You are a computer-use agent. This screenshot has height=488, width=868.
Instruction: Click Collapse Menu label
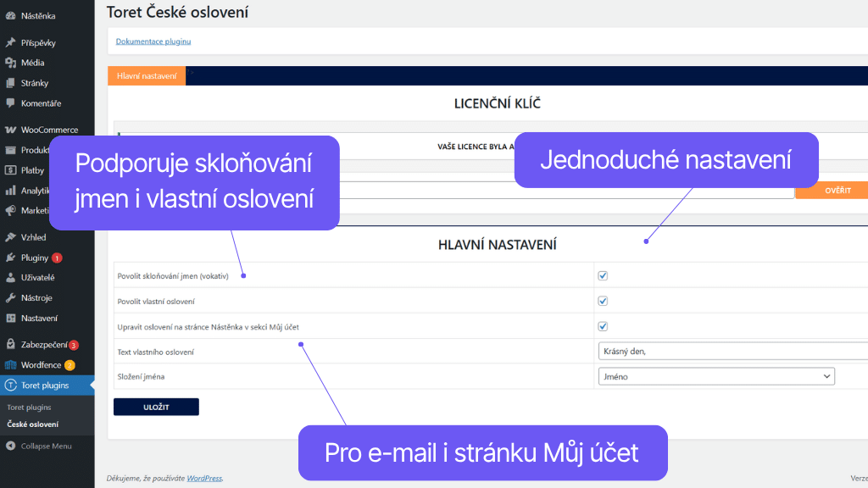pyautogui.click(x=47, y=446)
